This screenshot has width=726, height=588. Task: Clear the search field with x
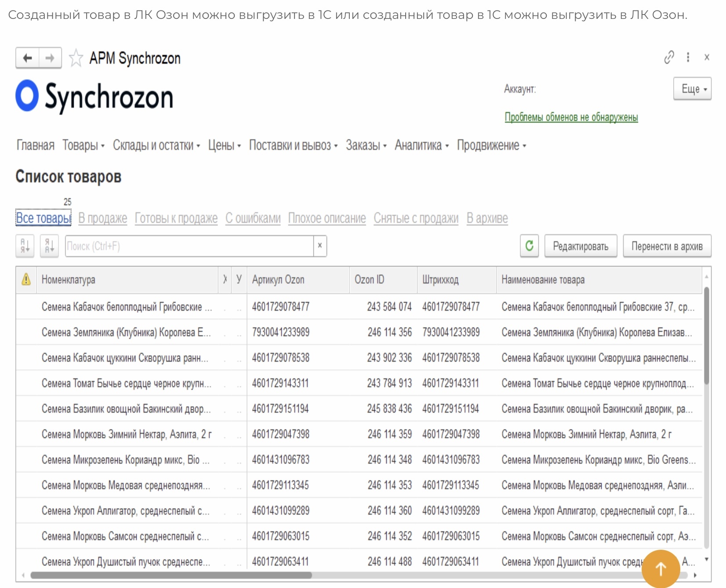(x=320, y=246)
